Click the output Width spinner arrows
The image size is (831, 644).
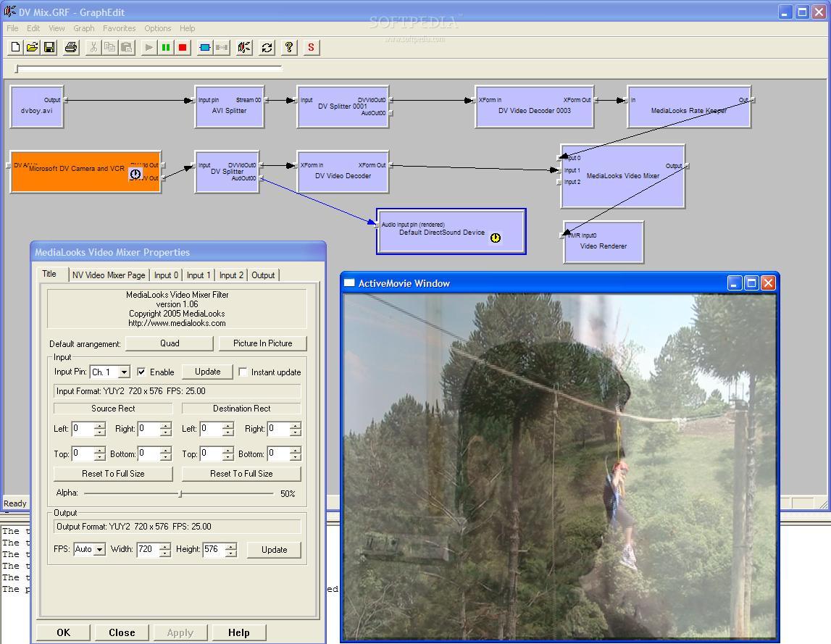(164, 550)
